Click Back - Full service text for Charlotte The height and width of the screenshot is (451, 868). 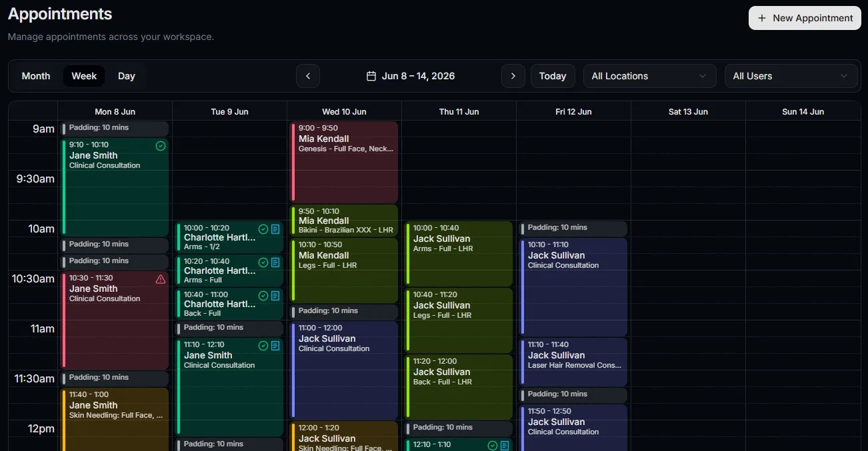tap(203, 313)
